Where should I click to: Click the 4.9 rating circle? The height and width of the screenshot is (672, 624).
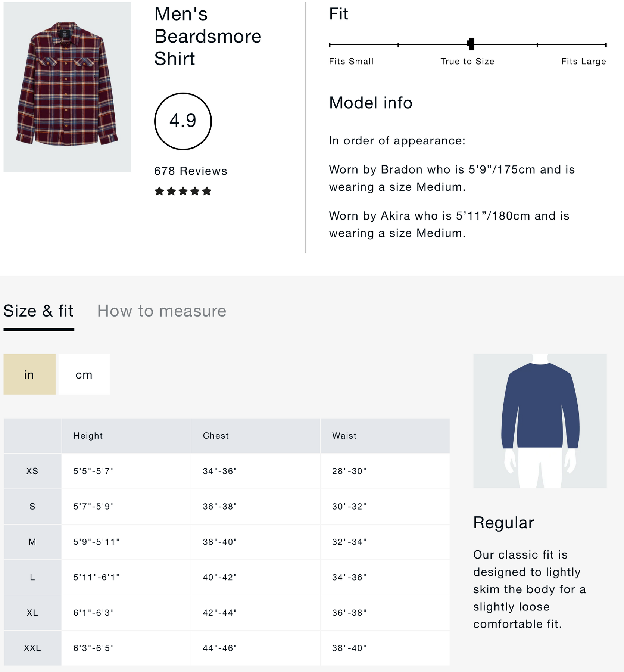point(183,121)
